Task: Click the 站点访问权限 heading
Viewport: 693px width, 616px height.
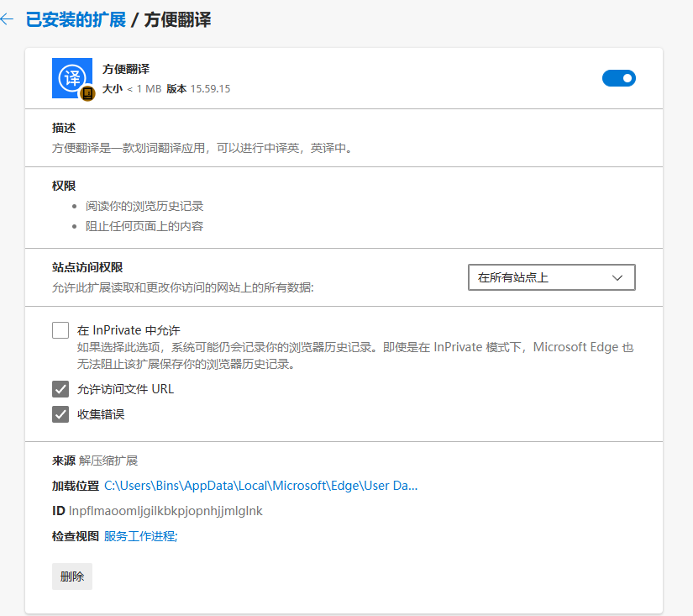Action: point(87,267)
